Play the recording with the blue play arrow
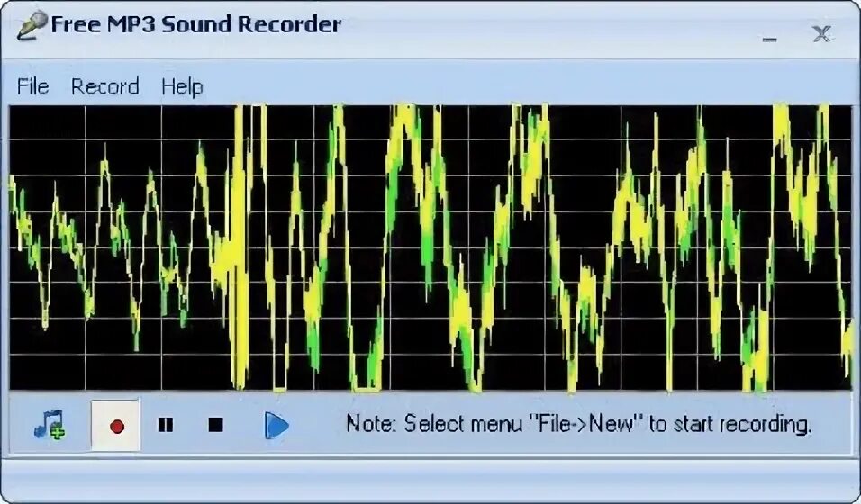This screenshot has height=504, width=861. pyautogui.click(x=276, y=426)
